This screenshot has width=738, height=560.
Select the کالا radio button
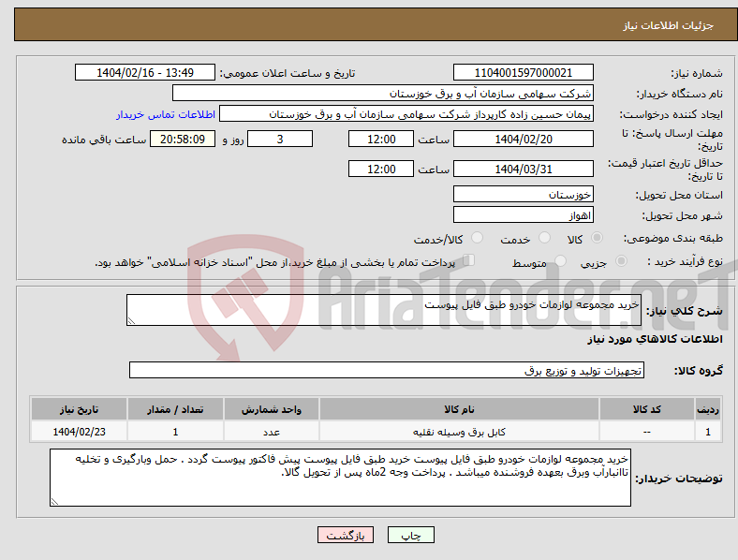tap(597, 238)
